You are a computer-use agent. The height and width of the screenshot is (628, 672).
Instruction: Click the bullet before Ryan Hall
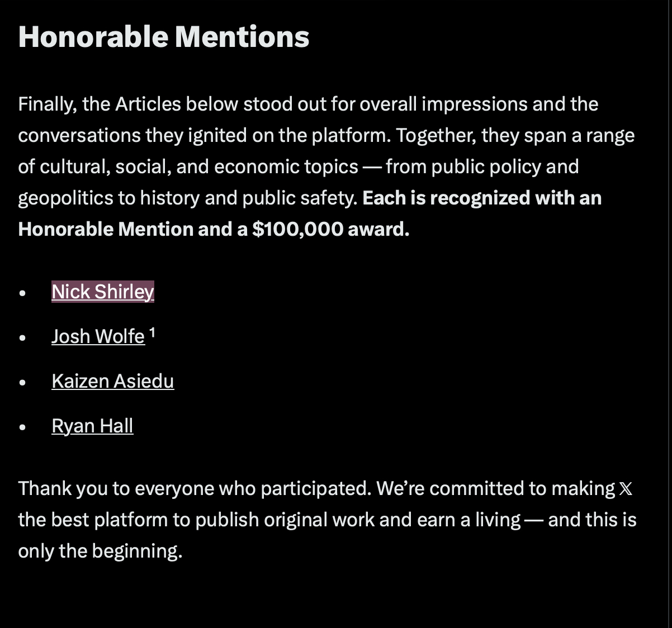pyautogui.click(x=22, y=427)
